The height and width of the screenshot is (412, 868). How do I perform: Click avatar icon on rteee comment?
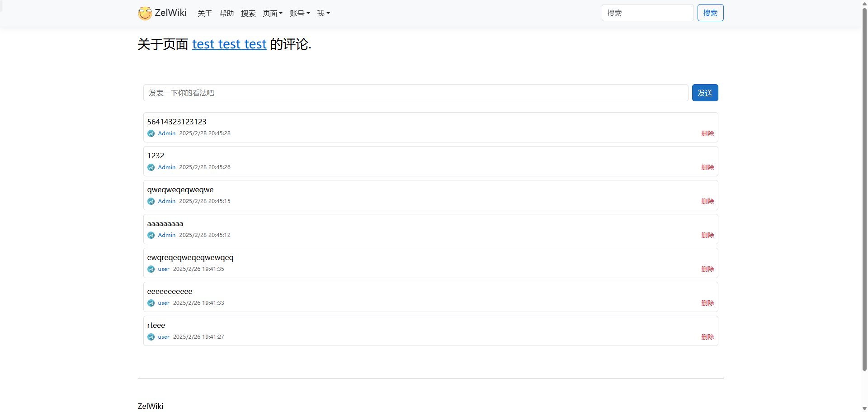(x=151, y=337)
